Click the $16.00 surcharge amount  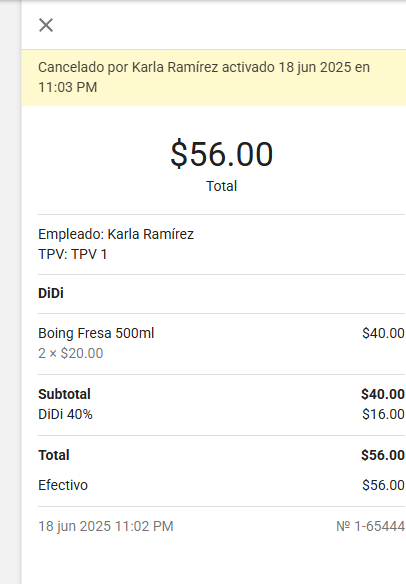click(383, 414)
